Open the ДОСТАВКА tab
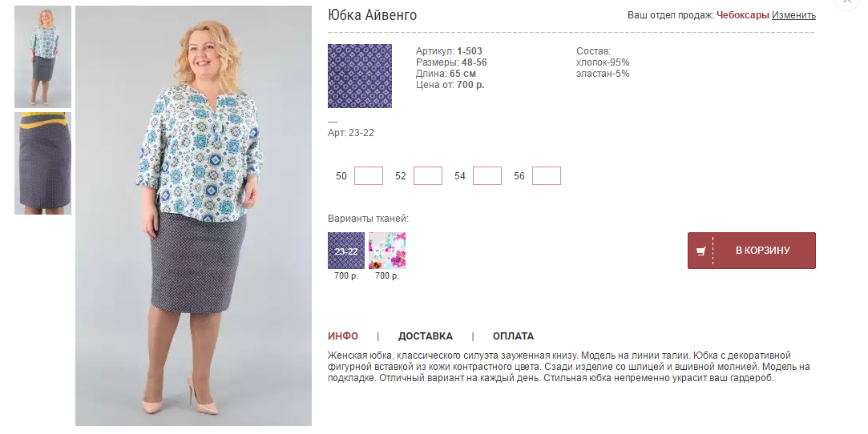The width and height of the screenshot is (868, 434). click(x=425, y=336)
